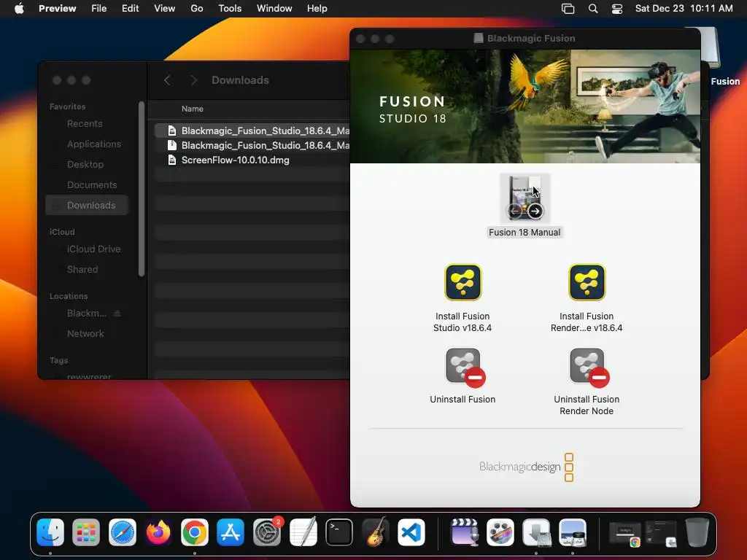Open the disk installer icon in Dock
This screenshot has width=747, height=560.
pos(536,532)
